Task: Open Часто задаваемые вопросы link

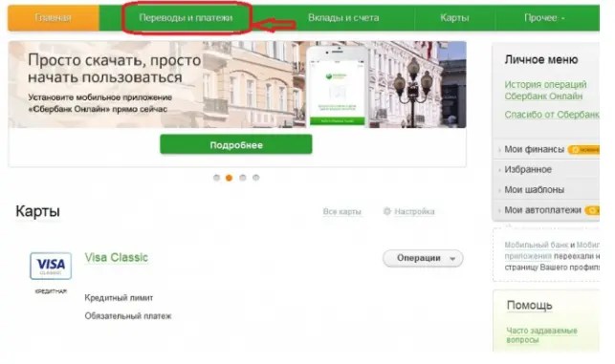Action: pos(541,335)
